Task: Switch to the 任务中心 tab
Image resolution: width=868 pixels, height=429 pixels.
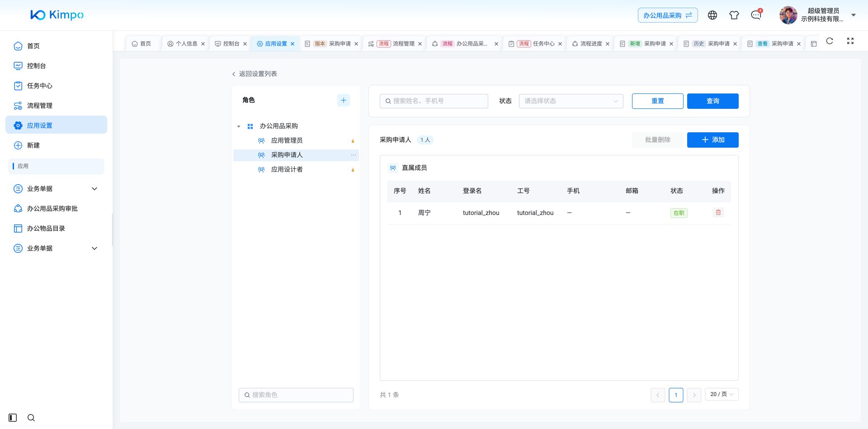Action: coord(535,44)
